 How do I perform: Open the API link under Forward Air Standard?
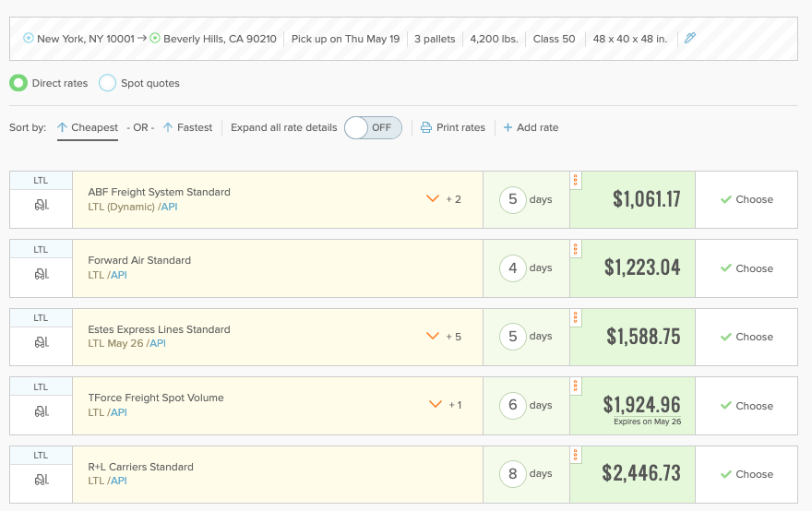(x=119, y=275)
